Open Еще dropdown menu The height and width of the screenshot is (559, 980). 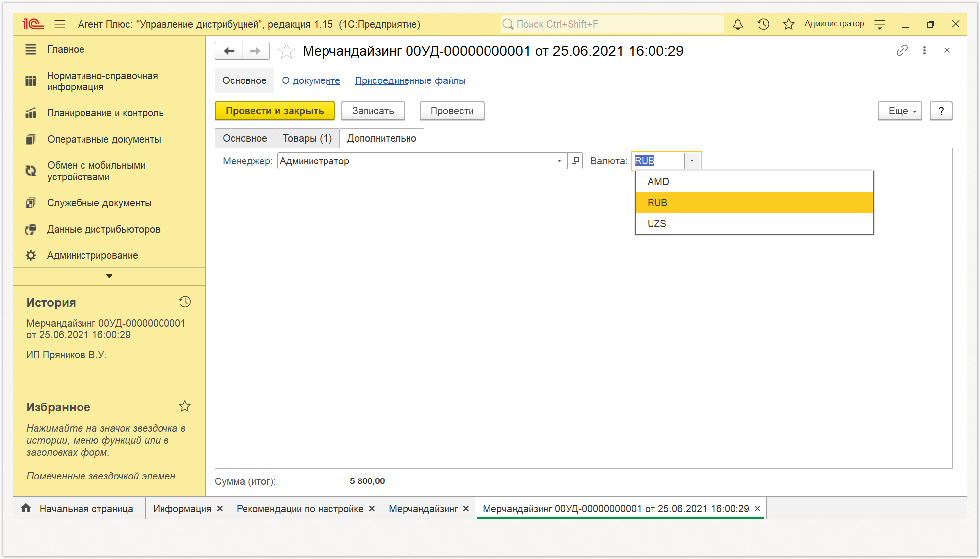coord(900,111)
